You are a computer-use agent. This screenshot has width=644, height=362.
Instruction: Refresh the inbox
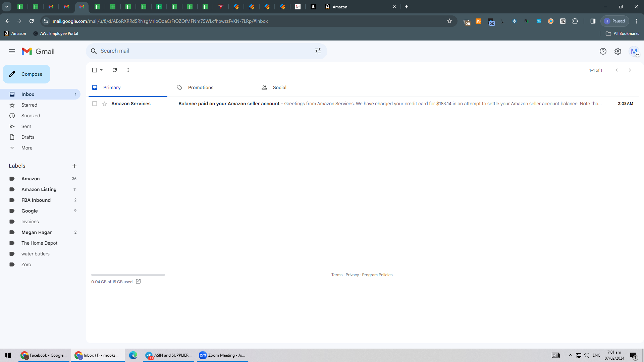coord(115,70)
